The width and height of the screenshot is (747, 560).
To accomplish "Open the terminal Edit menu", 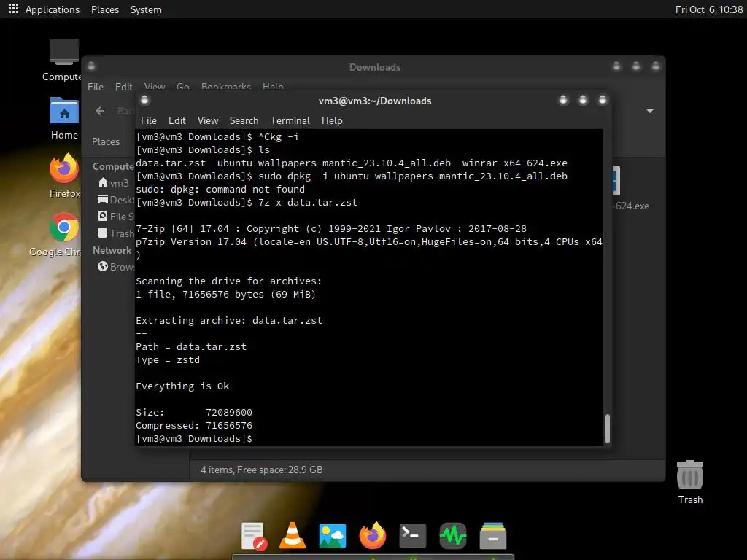I will 177,120.
